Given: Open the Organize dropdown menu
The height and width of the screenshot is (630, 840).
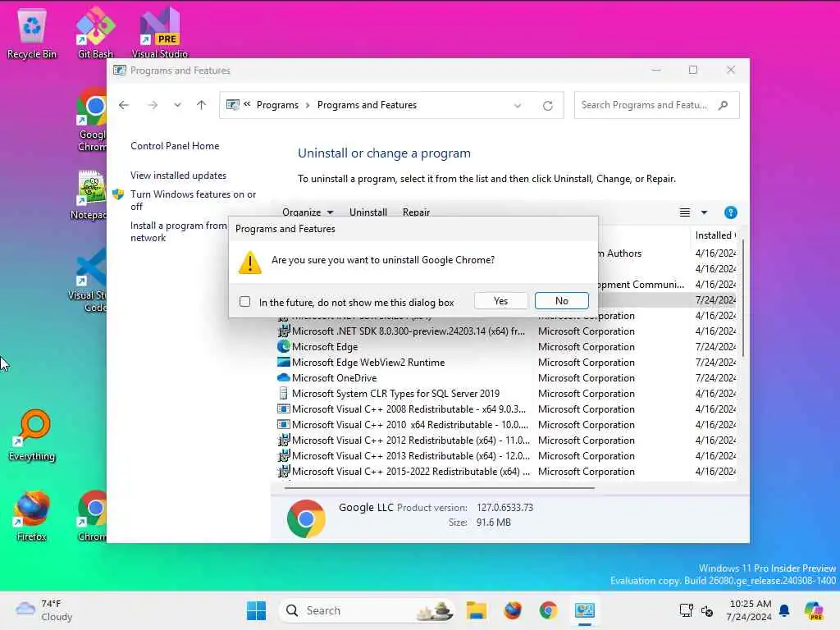Looking at the screenshot, I should (x=308, y=212).
